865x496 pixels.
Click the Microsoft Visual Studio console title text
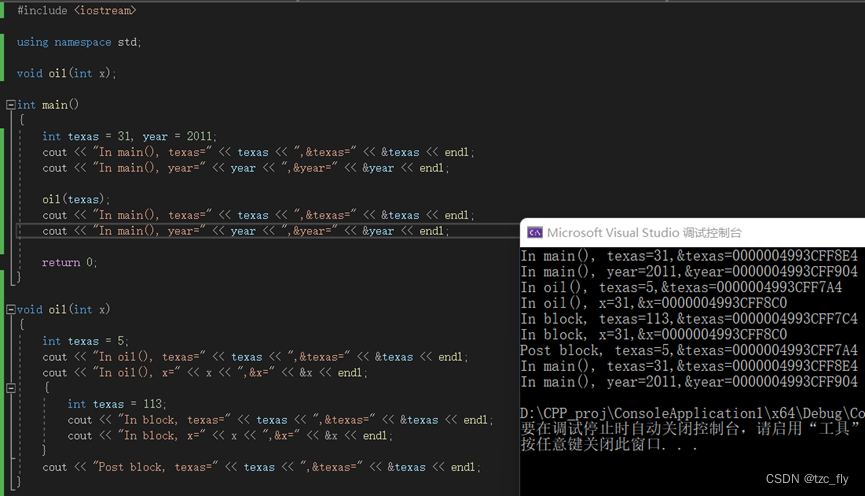pos(644,233)
